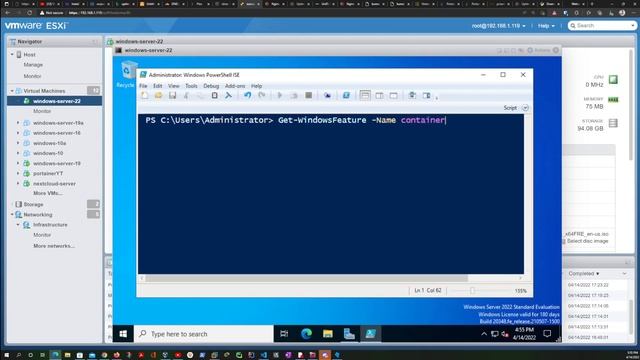The width and height of the screenshot is (640, 360).
Task: Open Server Manager from the VM taskbar
Action: click(349, 334)
